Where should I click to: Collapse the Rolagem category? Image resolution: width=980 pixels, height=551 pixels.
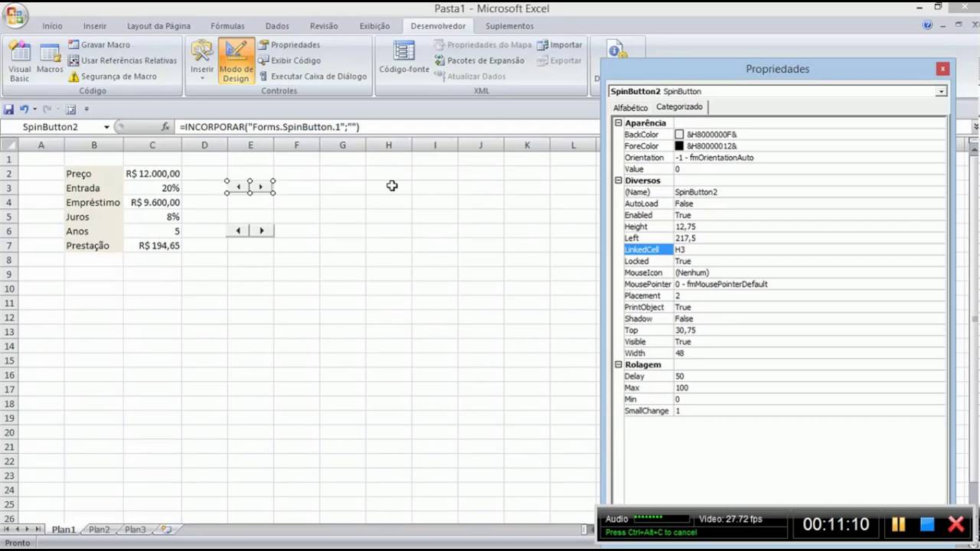tap(619, 365)
